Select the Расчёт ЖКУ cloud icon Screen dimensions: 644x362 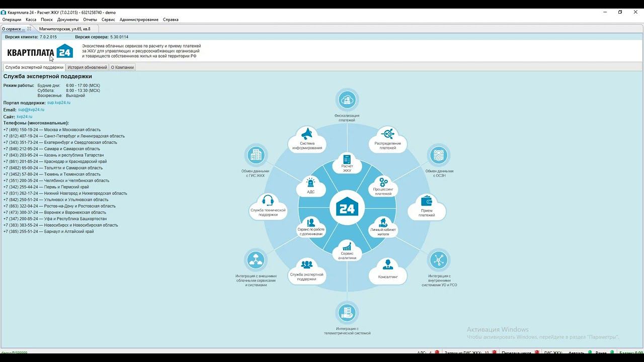(x=347, y=163)
